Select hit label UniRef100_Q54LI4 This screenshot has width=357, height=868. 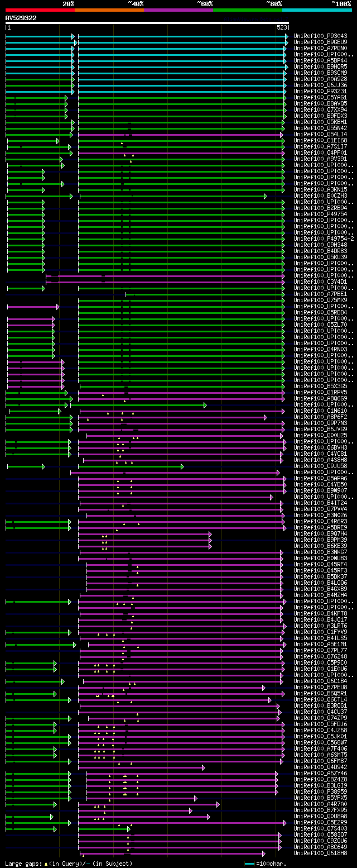320,134
